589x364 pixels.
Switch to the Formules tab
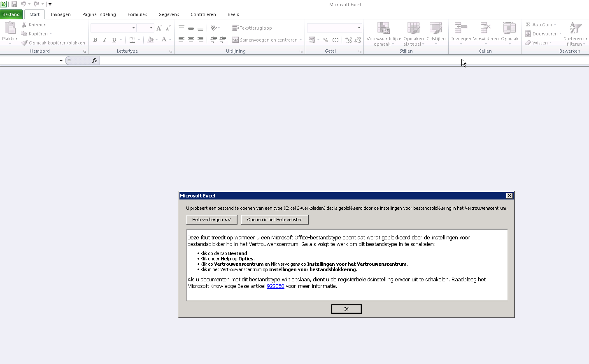pos(137,14)
